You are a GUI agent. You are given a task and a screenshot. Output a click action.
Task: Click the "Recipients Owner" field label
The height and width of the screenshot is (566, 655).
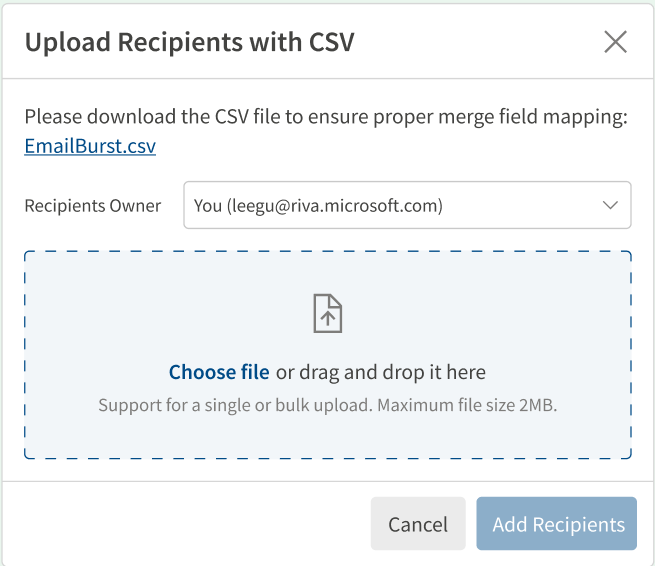click(92, 205)
